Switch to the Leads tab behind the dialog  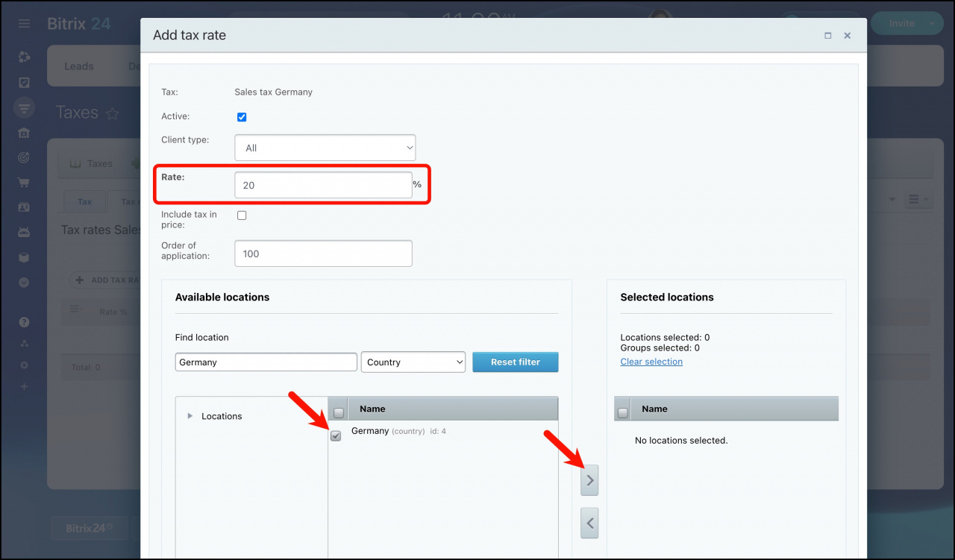(79, 66)
